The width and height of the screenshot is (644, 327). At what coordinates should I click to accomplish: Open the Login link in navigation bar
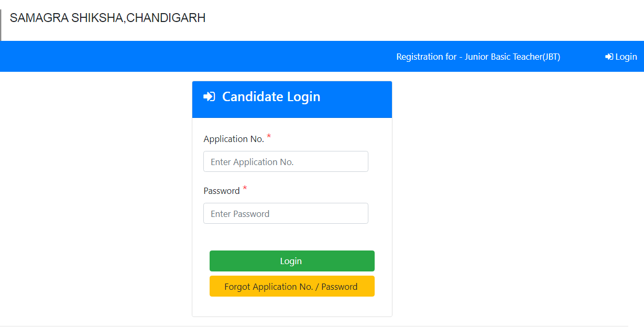click(626, 57)
